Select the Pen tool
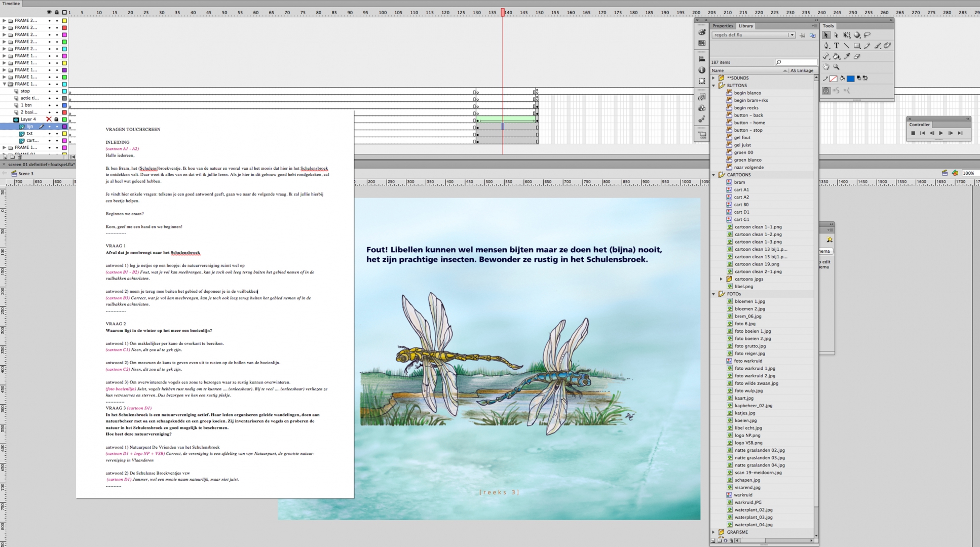980x547 pixels. 826,46
